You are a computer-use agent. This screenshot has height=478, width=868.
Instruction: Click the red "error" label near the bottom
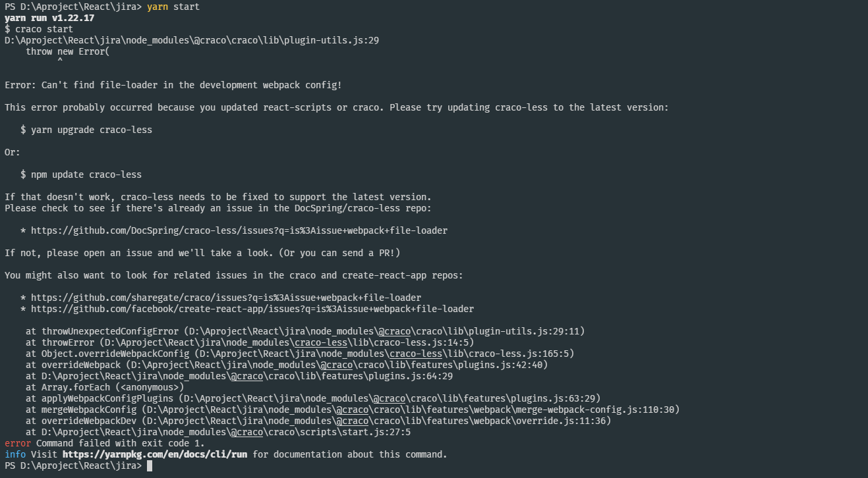coord(18,443)
